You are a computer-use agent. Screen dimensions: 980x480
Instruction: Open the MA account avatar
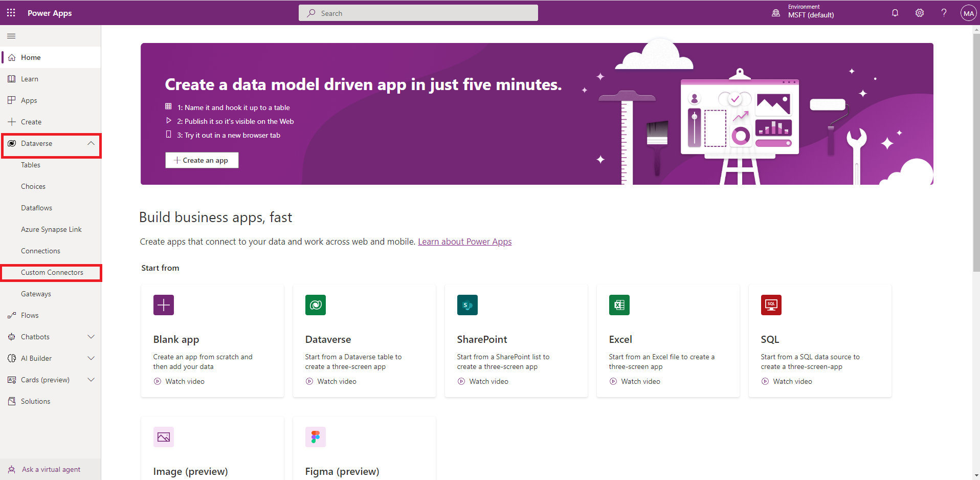tap(968, 13)
